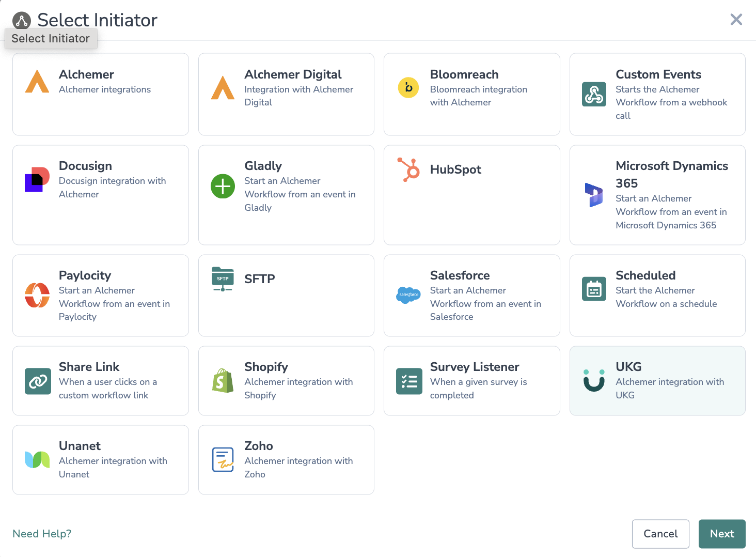The height and width of the screenshot is (557, 756).
Task: Choose the Gladly title text
Action: tap(263, 166)
